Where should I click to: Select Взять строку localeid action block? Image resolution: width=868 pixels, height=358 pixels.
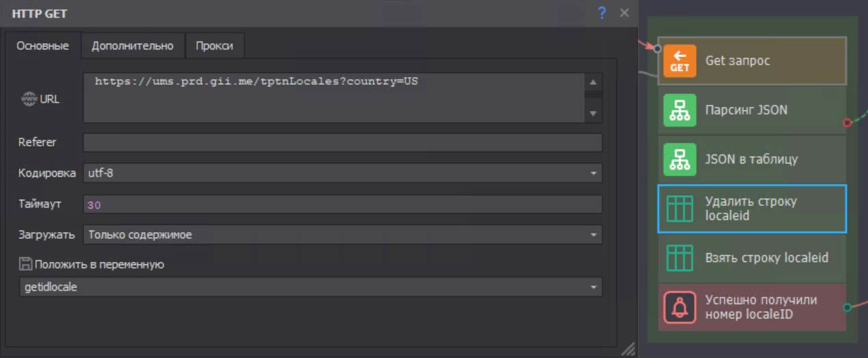click(x=752, y=258)
